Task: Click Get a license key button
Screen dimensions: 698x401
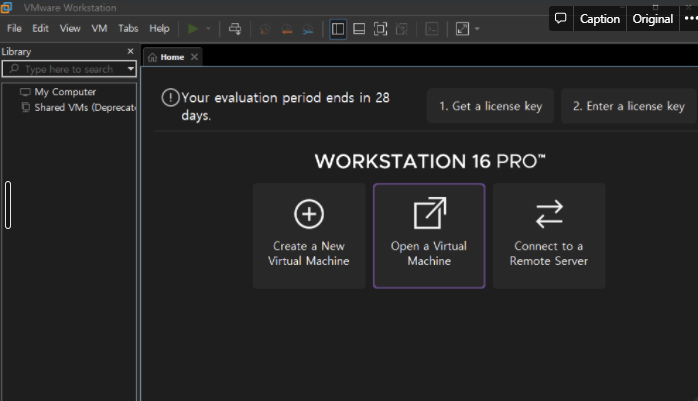Action: pyautogui.click(x=490, y=106)
